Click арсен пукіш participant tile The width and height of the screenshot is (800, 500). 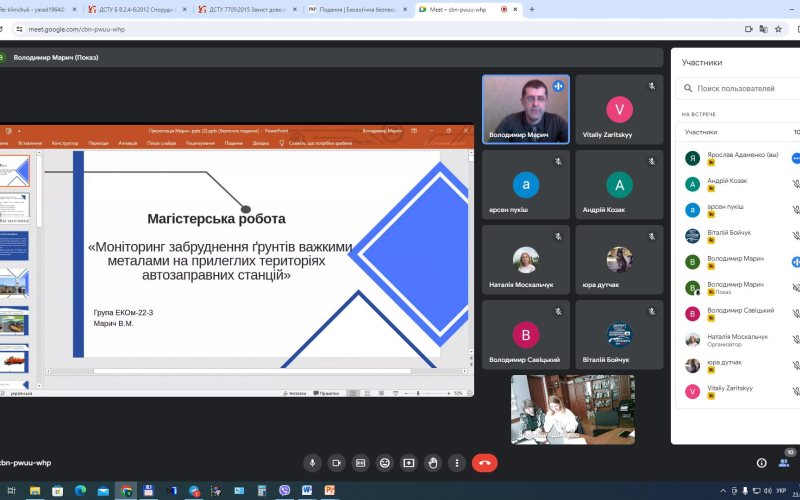click(526, 184)
